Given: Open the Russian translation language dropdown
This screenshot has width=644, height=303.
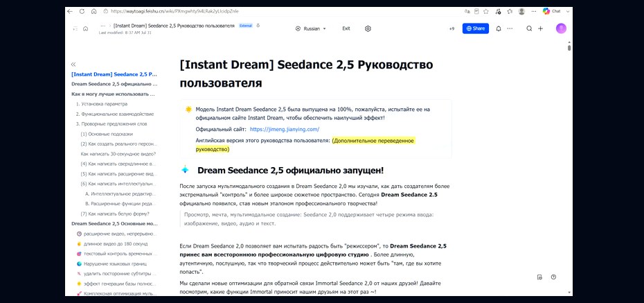Looking at the screenshot, I should tap(310, 29).
